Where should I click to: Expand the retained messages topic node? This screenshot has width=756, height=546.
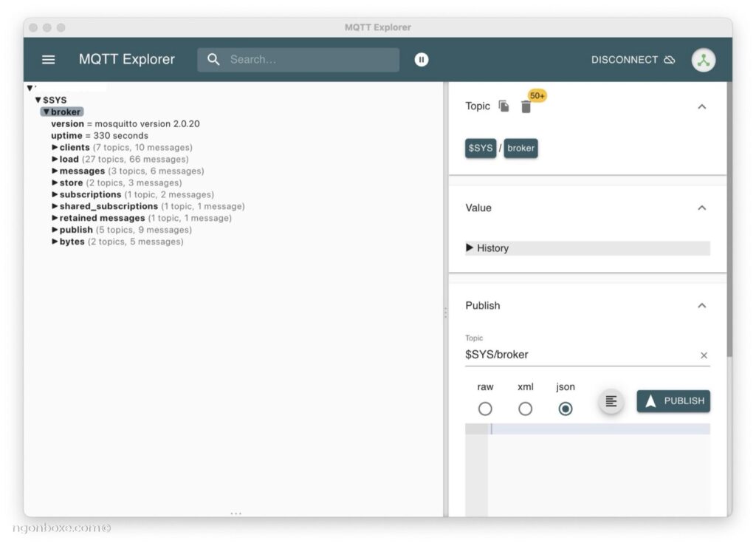55,218
